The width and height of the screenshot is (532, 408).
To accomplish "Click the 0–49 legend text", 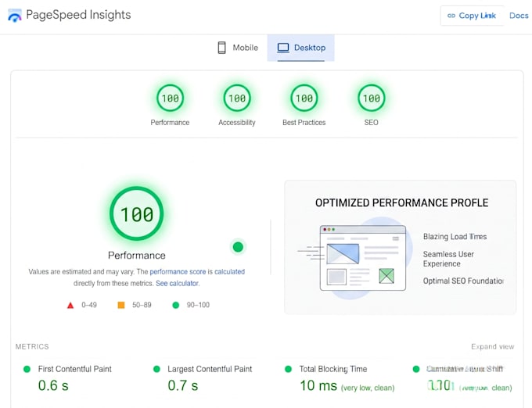I will [89, 305].
